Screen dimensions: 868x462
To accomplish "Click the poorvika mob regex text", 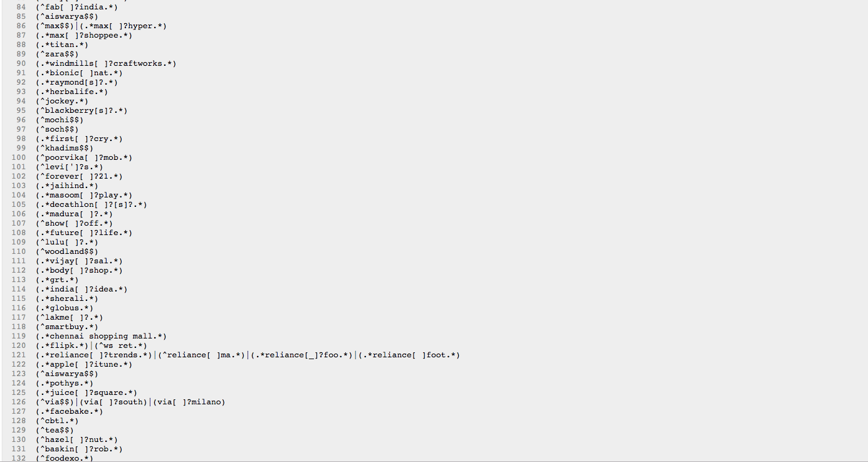I will (83, 158).
